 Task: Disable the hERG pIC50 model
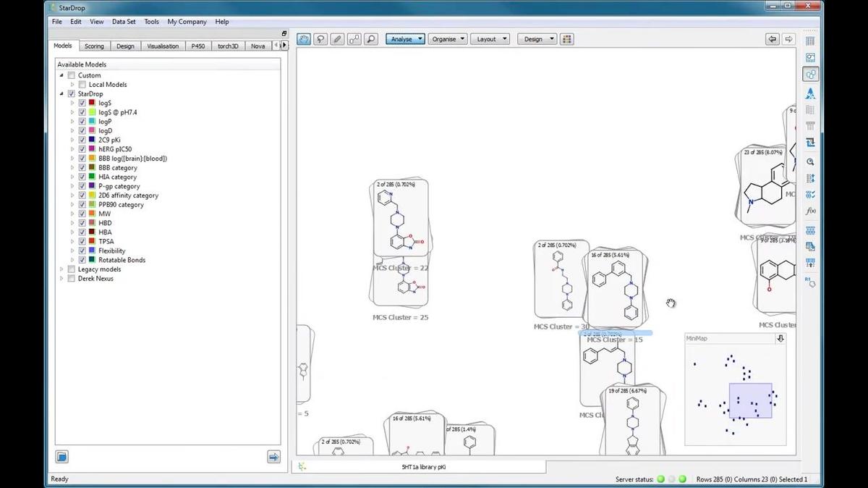click(82, 148)
